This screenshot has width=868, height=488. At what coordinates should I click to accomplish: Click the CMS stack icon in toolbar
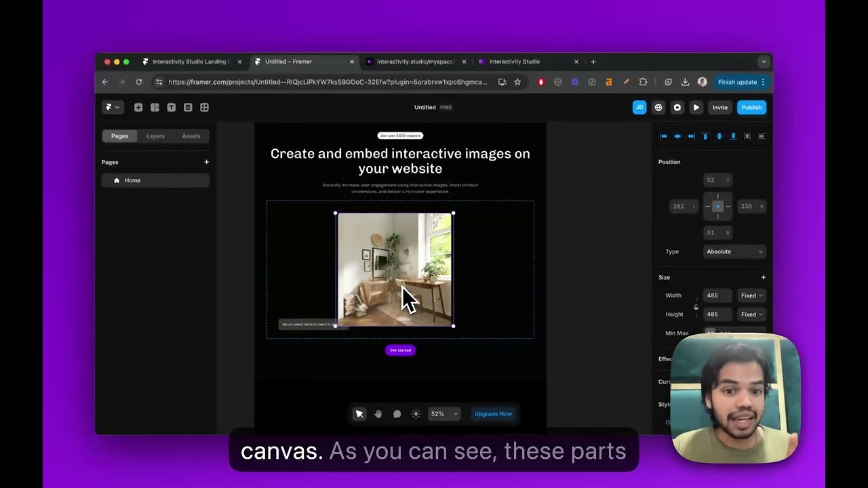click(188, 107)
